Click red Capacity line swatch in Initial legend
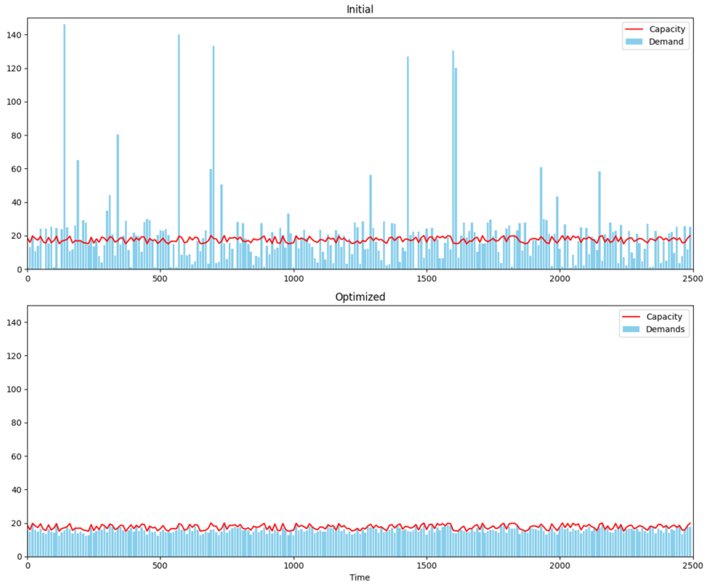This screenshot has width=709, height=588. click(634, 29)
